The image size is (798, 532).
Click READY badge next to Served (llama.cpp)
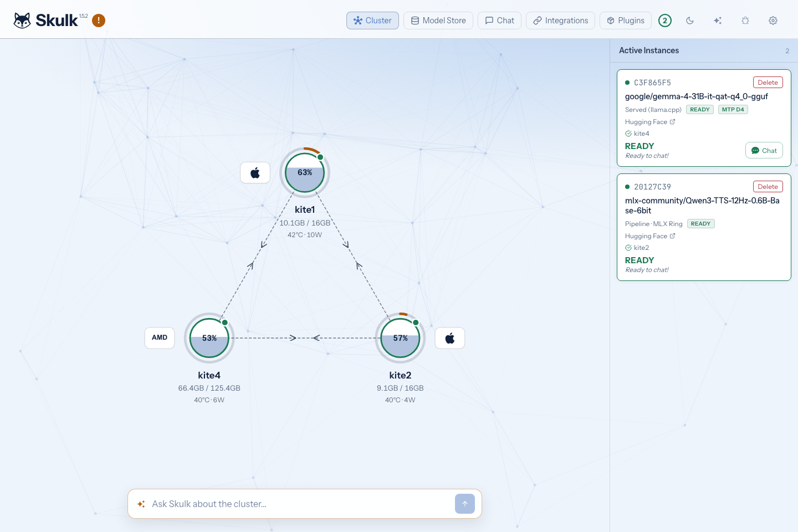(700, 110)
